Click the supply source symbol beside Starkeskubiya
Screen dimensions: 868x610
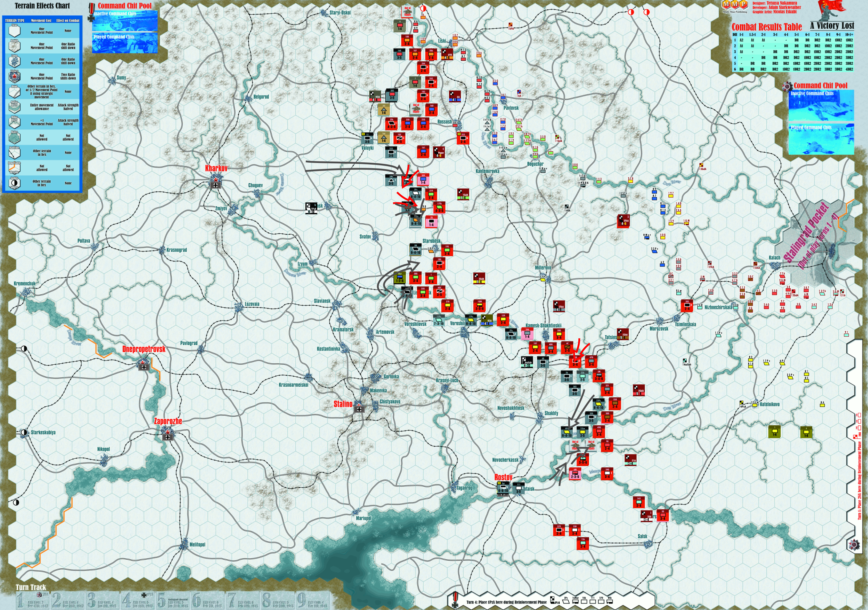(24, 432)
